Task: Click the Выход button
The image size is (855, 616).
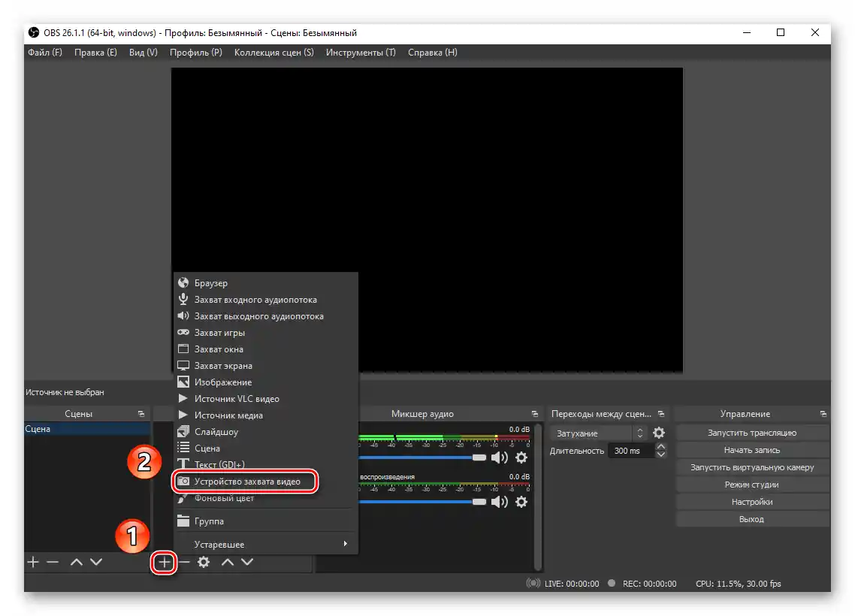Action: [x=753, y=519]
